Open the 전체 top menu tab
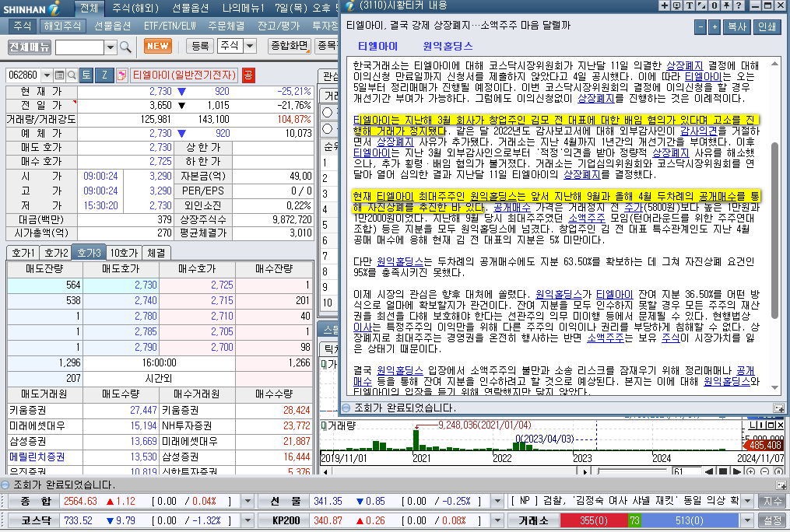 click(x=90, y=8)
